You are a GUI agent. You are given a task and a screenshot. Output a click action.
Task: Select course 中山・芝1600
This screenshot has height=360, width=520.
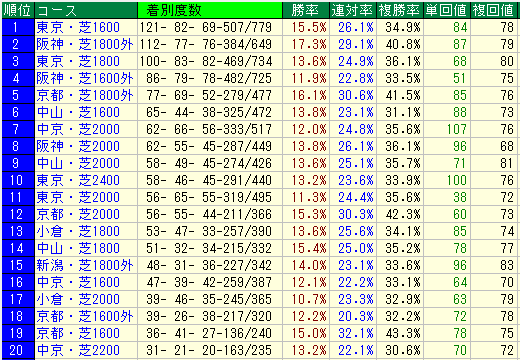(x=78, y=112)
